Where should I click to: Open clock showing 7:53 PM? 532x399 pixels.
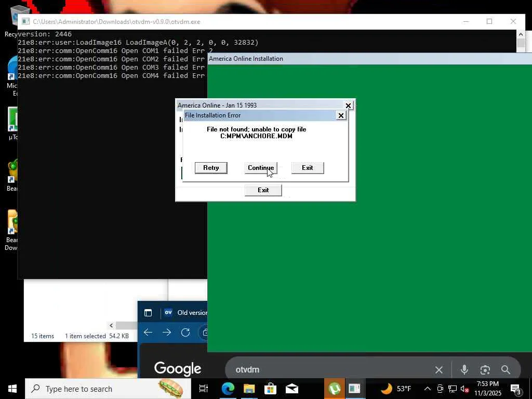click(x=487, y=389)
